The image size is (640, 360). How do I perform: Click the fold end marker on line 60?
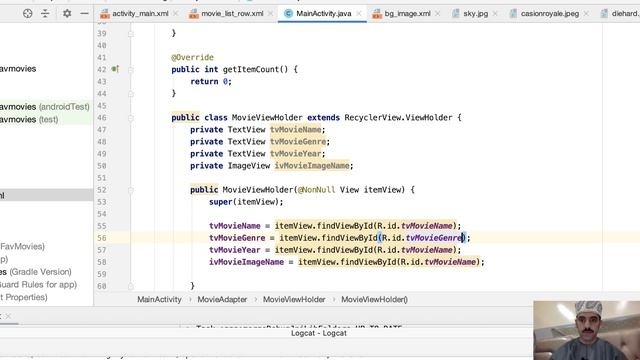[131, 287]
